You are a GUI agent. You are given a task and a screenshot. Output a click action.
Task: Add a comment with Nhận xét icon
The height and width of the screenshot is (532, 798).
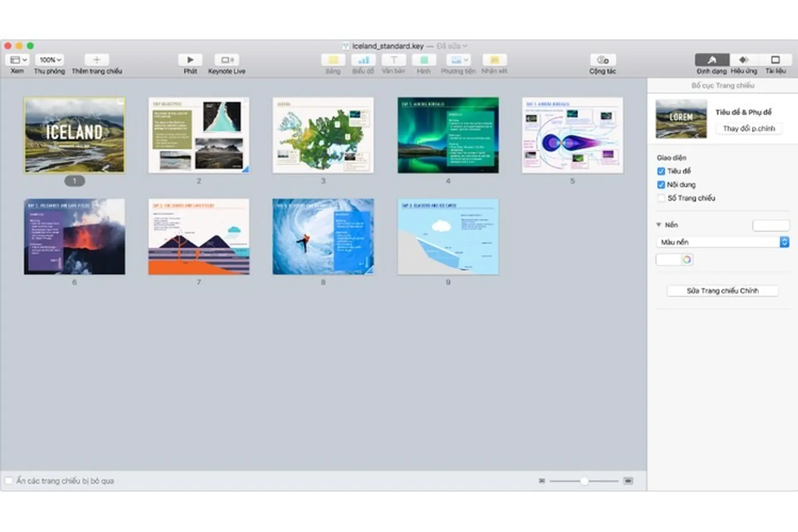494,60
